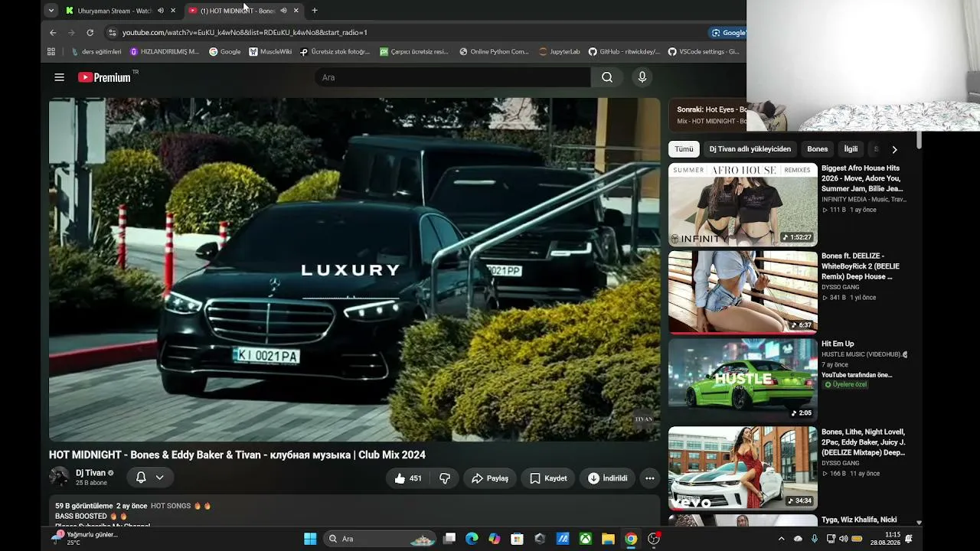The width and height of the screenshot is (980, 551).
Task: Open a new Chrome tab
Action: pyautogui.click(x=315, y=11)
